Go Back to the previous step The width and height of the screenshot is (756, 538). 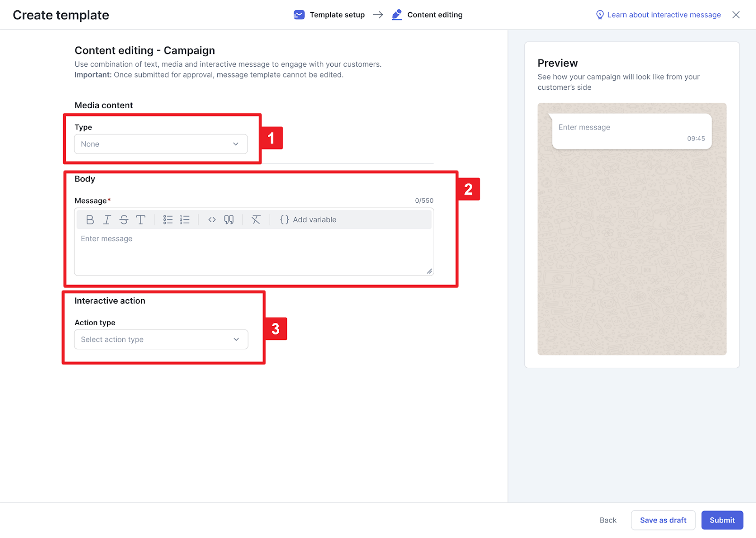coord(608,520)
